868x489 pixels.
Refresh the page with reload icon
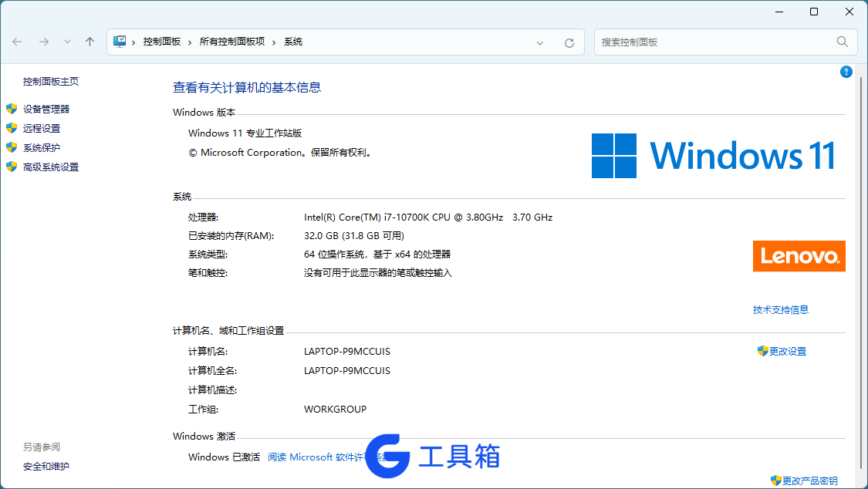(x=569, y=42)
